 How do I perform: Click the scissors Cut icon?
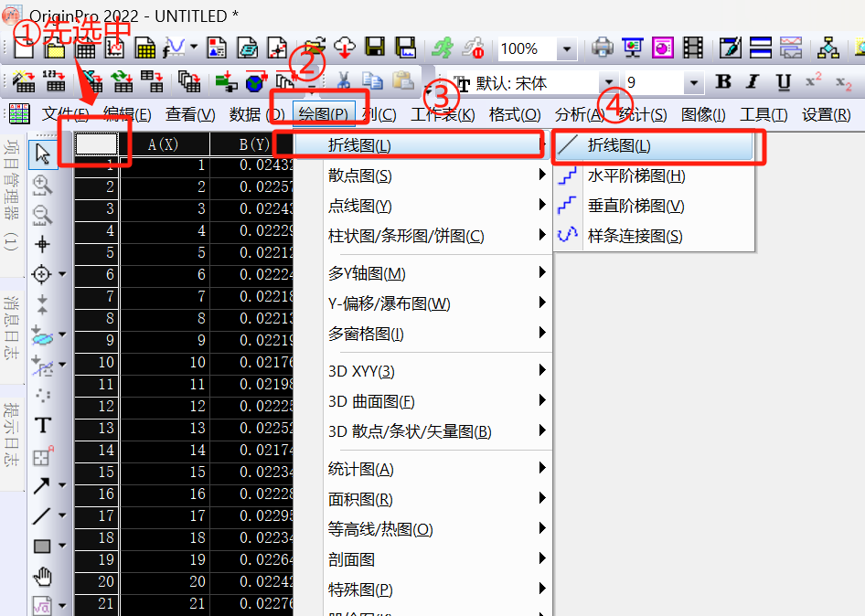(x=343, y=81)
